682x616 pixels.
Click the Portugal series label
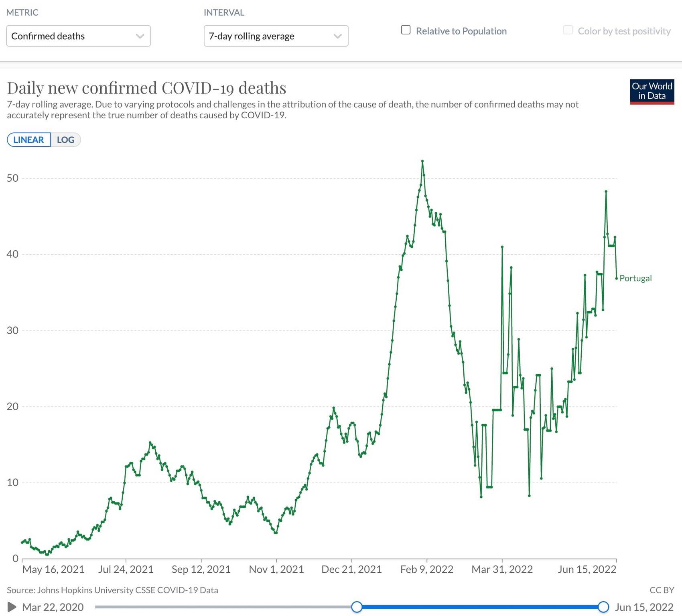point(635,278)
